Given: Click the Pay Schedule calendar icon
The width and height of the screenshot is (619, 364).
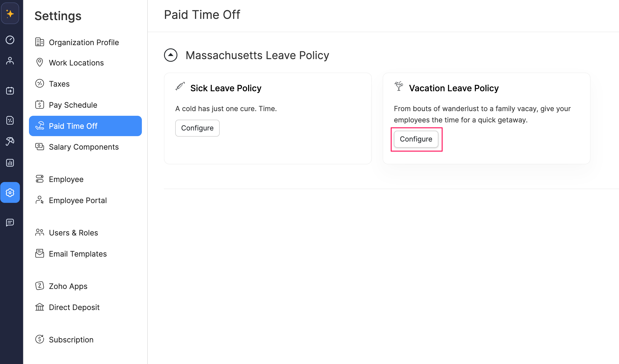Looking at the screenshot, I should (x=40, y=104).
